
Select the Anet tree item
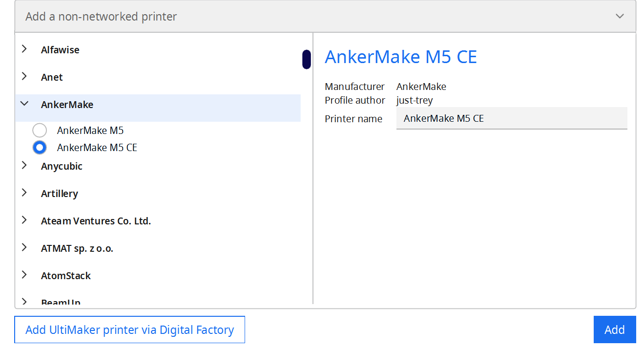52,77
